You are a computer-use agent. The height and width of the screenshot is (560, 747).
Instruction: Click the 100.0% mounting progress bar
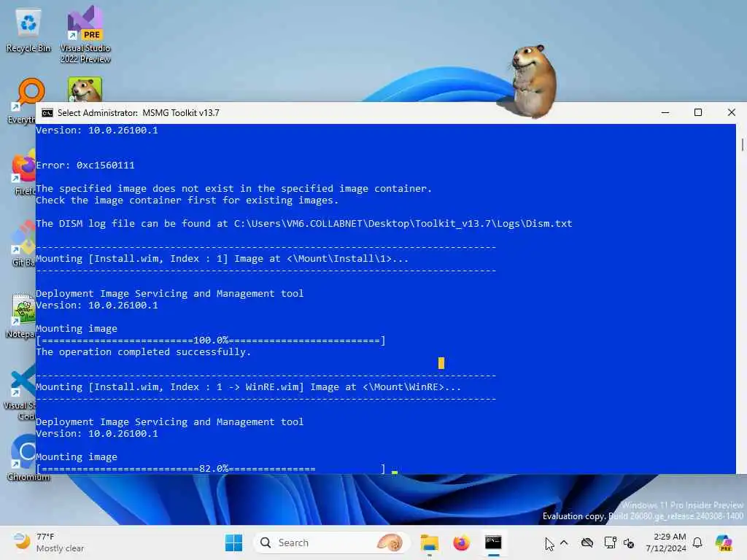(211, 341)
